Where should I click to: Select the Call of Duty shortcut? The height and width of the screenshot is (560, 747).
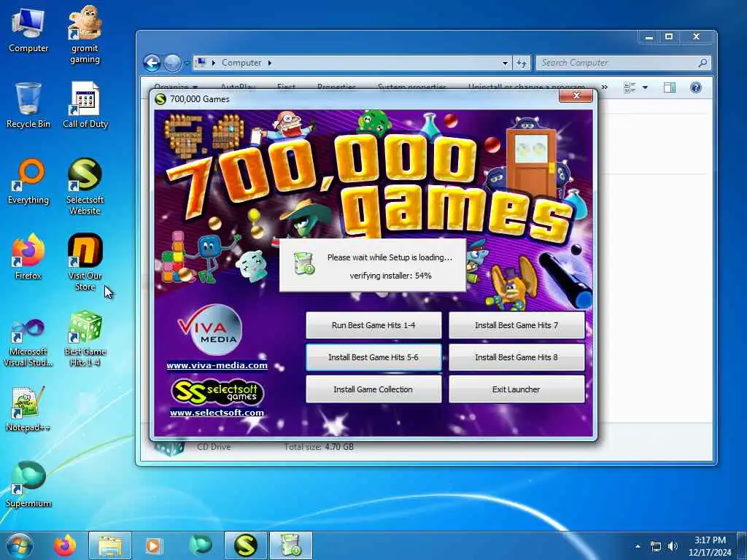tap(85, 106)
